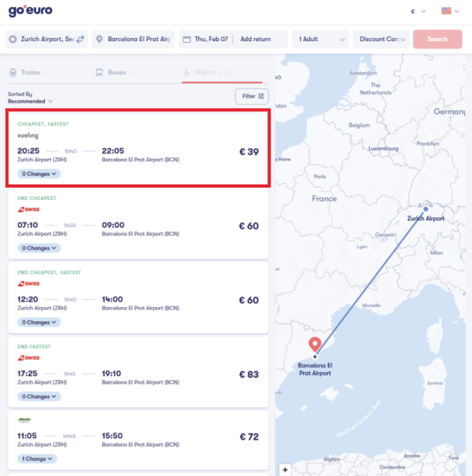Image resolution: width=472 pixels, height=476 pixels.
Task: Expand 0 Changes on 17:25 Swiss flight
Action: [39, 397]
